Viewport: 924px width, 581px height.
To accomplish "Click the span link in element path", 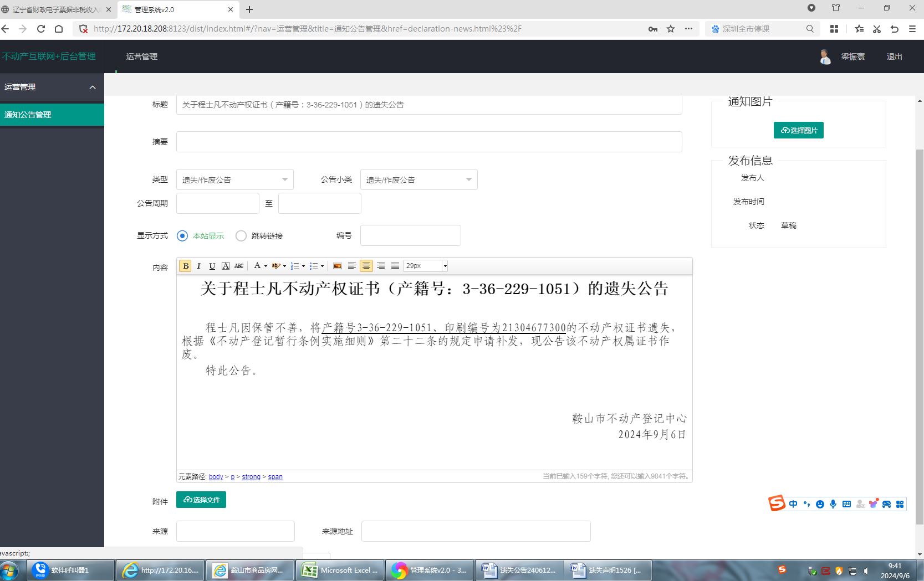I will click(x=275, y=477).
